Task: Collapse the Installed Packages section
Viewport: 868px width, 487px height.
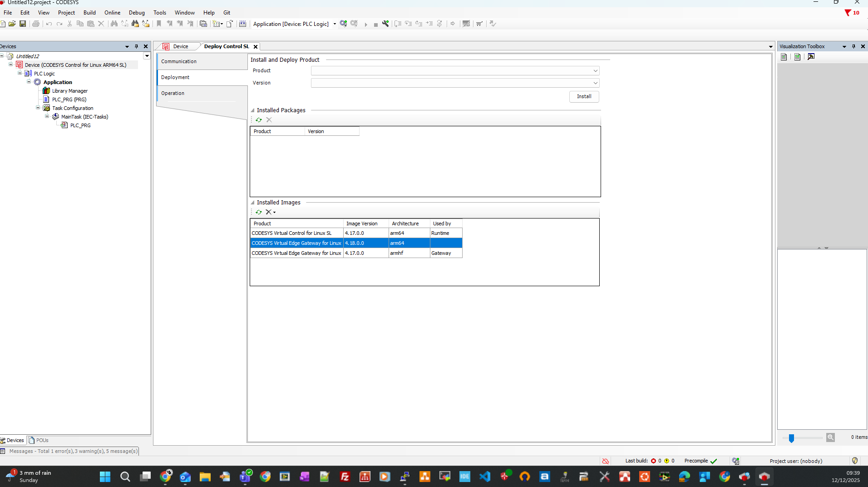Action: pos(253,110)
